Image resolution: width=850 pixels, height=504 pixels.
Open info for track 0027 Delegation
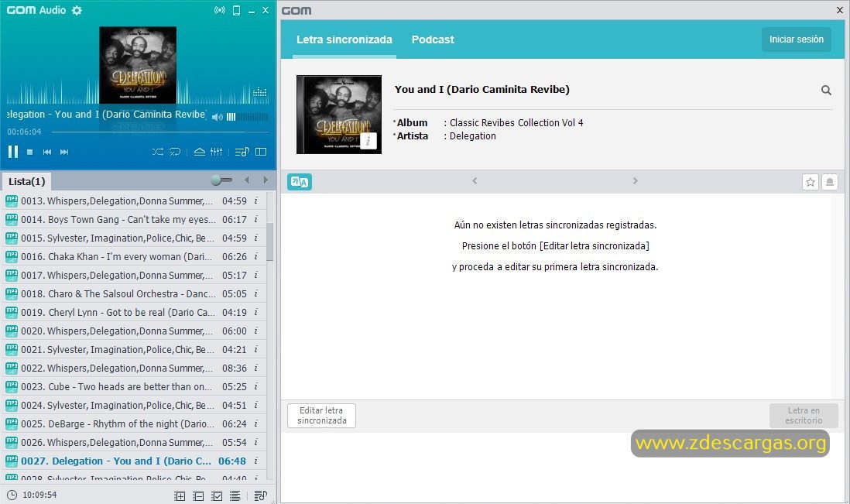coord(256,461)
